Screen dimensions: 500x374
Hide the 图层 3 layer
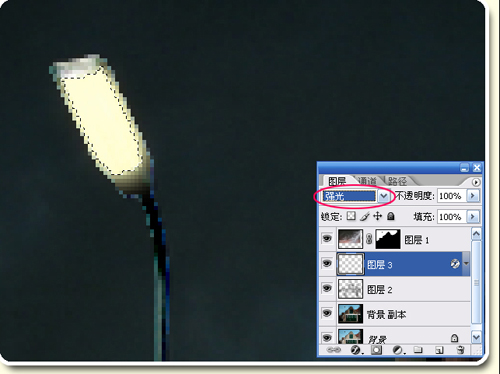tap(327, 263)
